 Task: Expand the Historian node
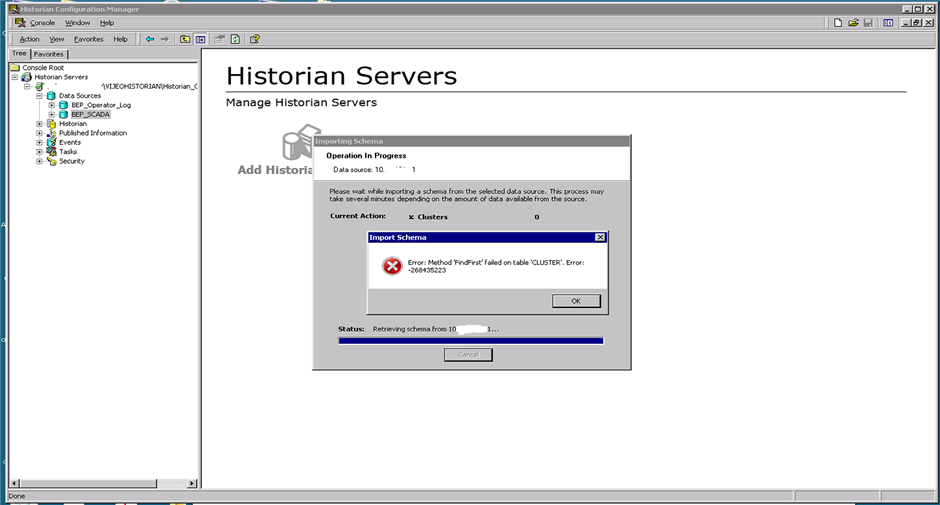pos(40,124)
